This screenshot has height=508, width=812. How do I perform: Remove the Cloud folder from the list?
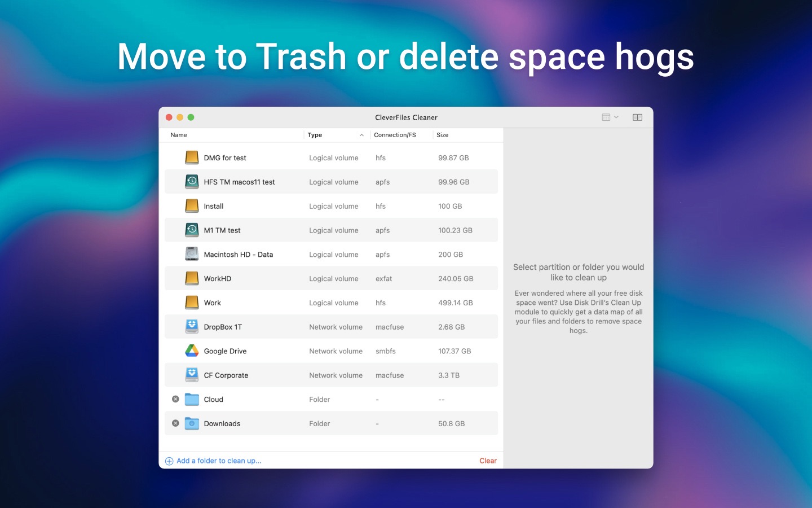pyautogui.click(x=175, y=399)
